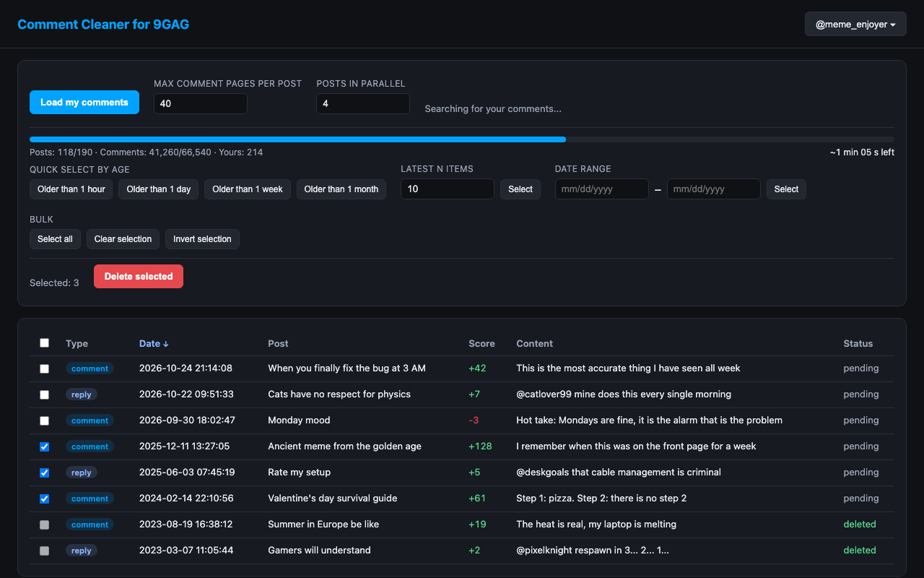Check the Monday mood row checkbox

click(x=45, y=420)
